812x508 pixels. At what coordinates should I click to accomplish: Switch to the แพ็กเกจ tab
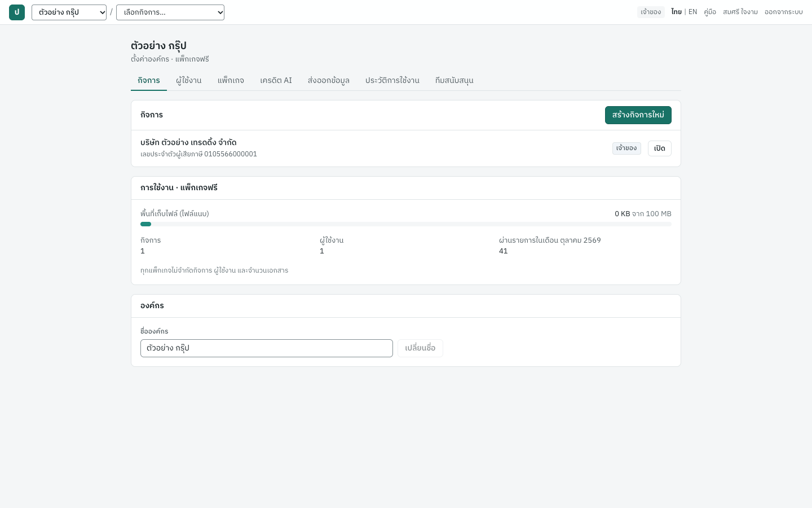[x=231, y=81]
